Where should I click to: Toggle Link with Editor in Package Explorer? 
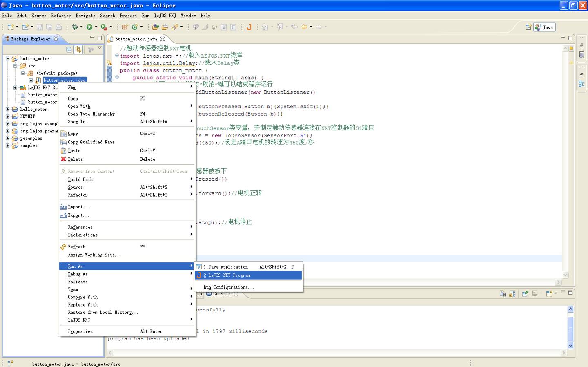(x=78, y=49)
